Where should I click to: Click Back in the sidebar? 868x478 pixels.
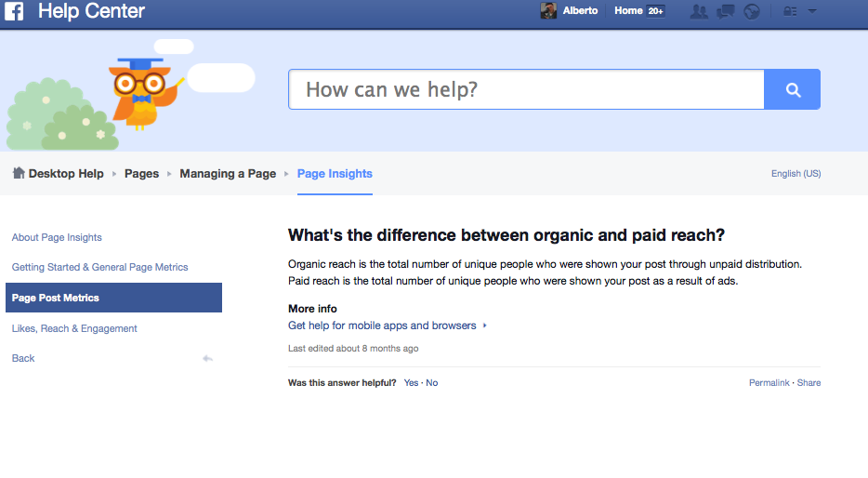coord(23,358)
